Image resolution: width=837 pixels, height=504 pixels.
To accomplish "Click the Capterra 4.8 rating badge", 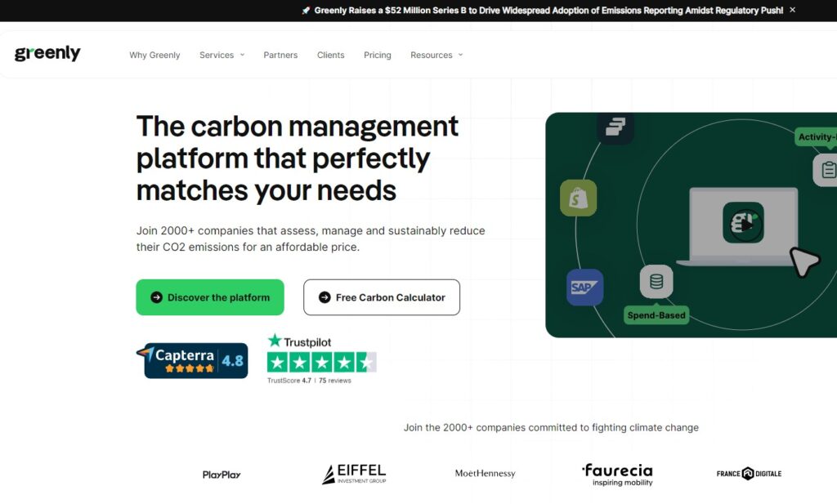I will (193, 360).
